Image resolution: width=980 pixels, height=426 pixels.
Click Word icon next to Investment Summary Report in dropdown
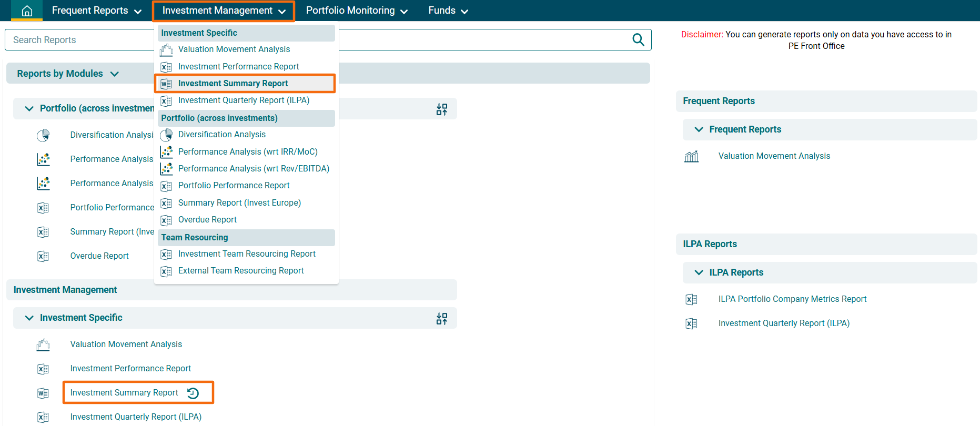point(166,84)
